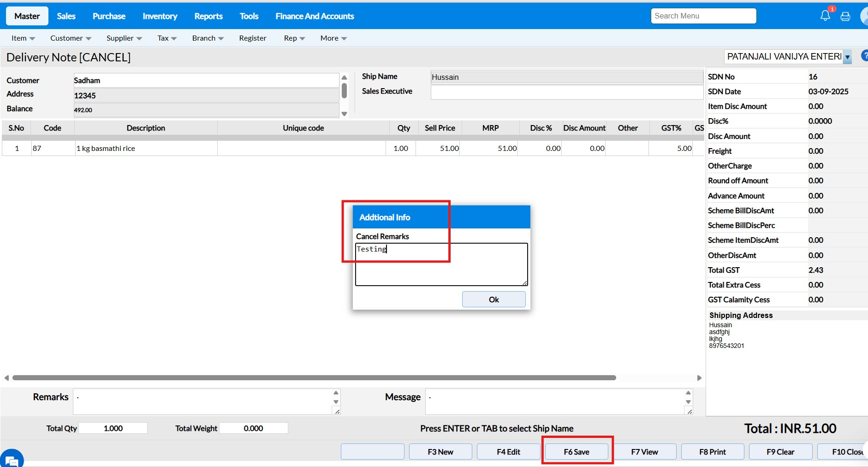868x467 pixels.
Task: Click Message box scroll down arrow
Action: [689, 402]
